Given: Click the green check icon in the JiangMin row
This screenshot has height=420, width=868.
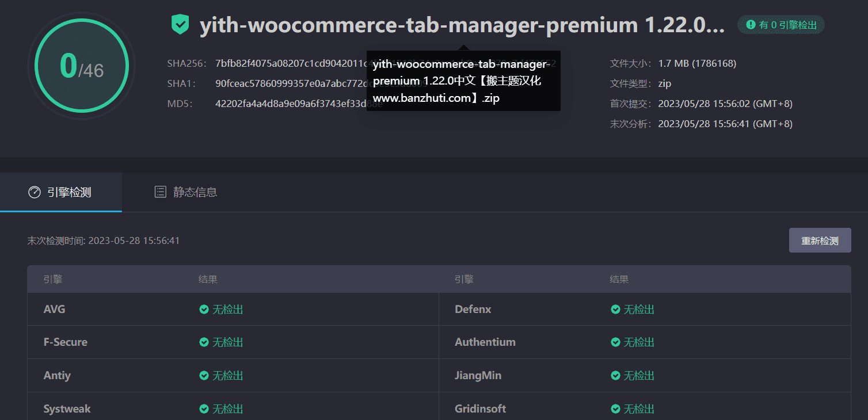Looking at the screenshot, I should (x=615, y=376).
